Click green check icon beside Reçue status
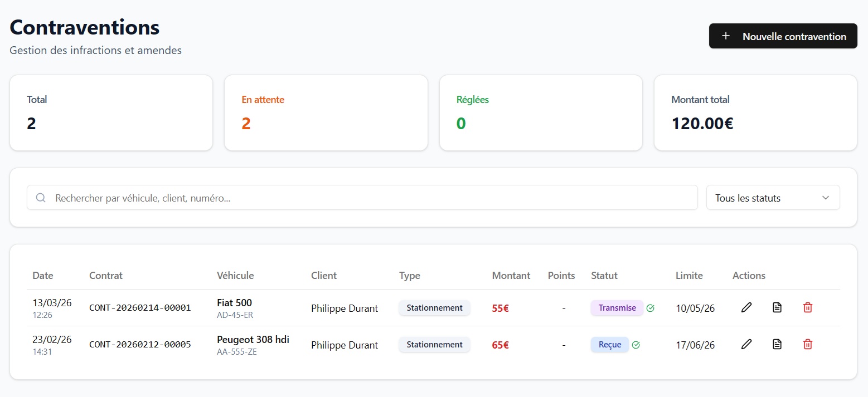868x397 pixels. [636, 345]
